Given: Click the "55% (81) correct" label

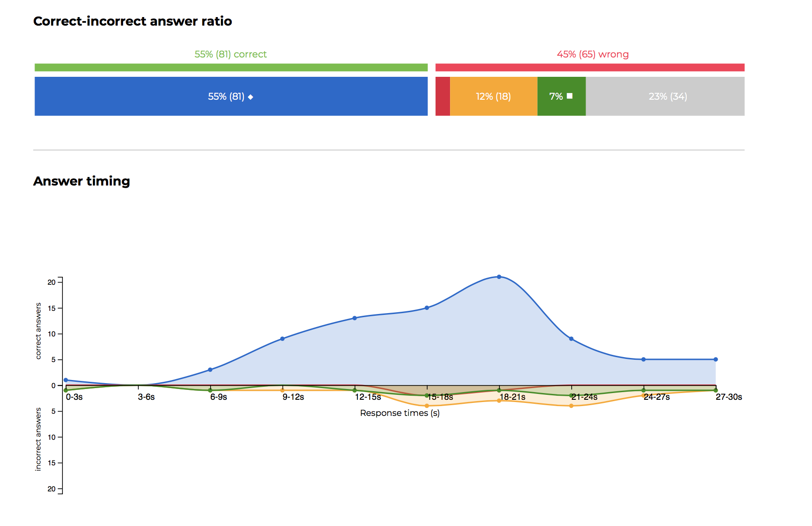Looking at the screenshot, I should [230, 54].
